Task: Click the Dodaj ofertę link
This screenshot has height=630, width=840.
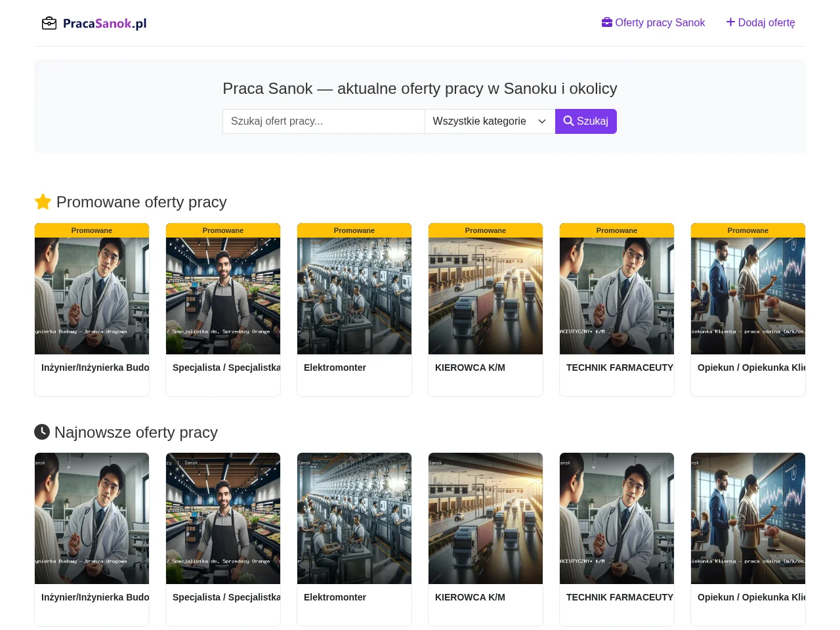Action: [760, 23]
